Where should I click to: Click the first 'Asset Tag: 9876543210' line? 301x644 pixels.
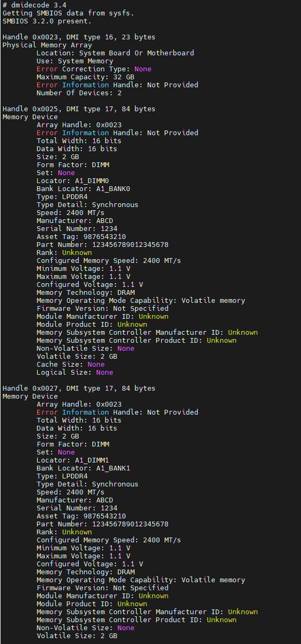tap(81, 237)
